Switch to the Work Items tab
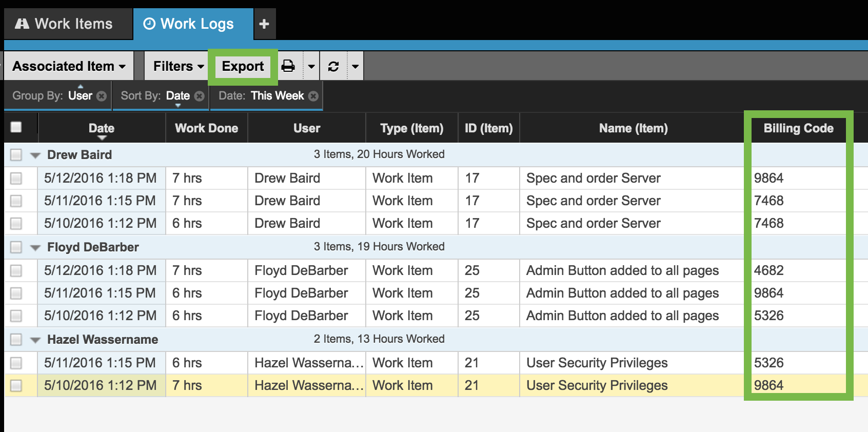The image size is (868, 432). [x=65, y=24]
